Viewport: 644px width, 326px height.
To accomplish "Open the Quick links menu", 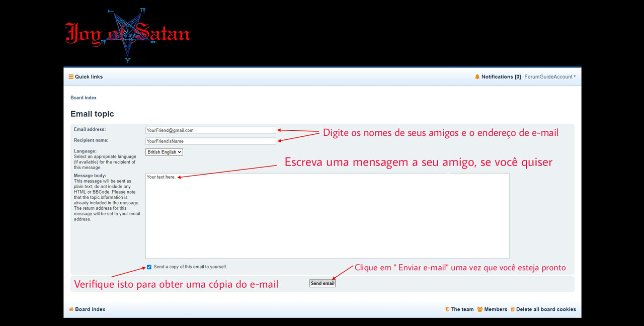I will [86, 77].
